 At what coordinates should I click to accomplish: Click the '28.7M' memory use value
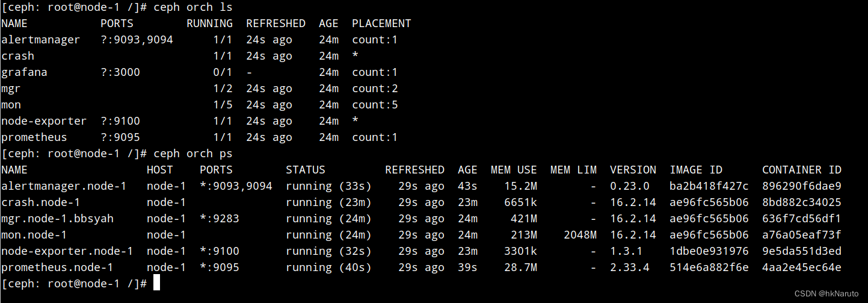tap(520, 267)
